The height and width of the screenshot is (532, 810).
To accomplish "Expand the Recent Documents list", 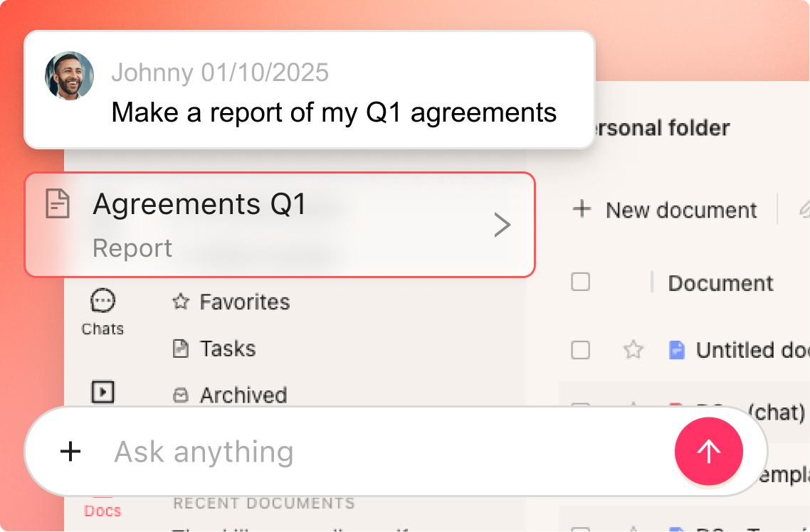I will [263, 503].
